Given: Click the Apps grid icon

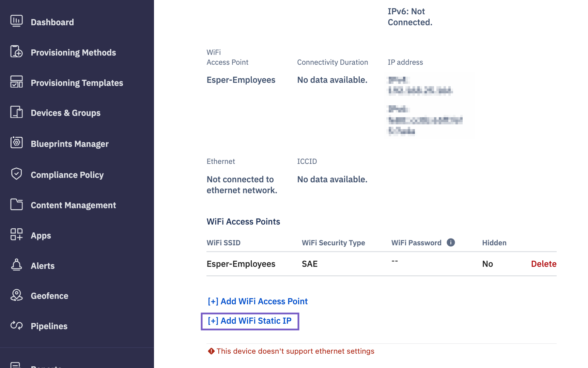Looking at the screenshot, I should (x=16, y=235).
